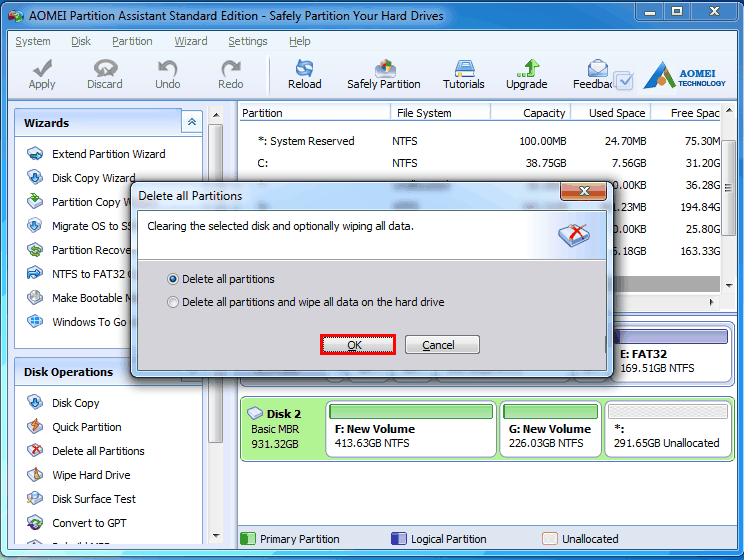Choose Delete all Partitions operation in sidebar
744x560 pixels.
coord(98,451)
